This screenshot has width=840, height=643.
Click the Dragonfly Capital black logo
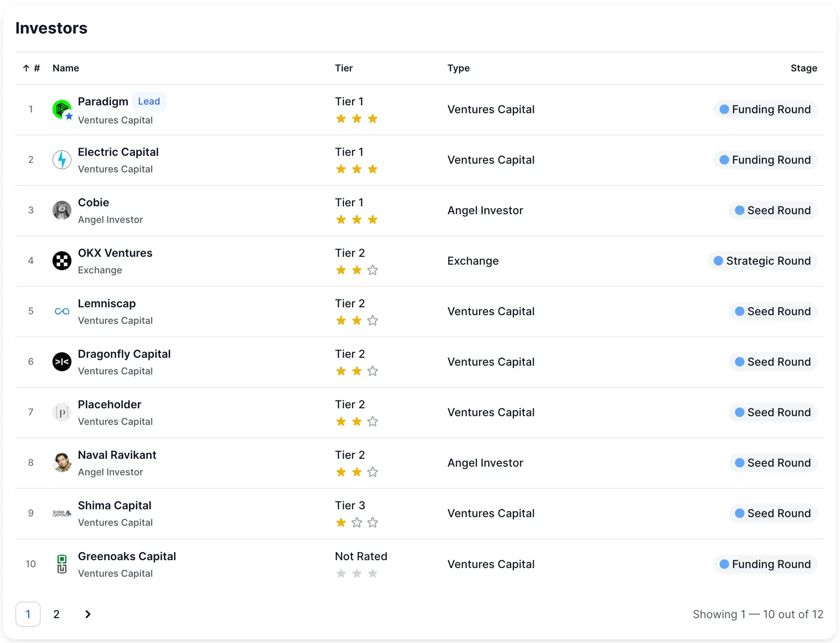62,362
